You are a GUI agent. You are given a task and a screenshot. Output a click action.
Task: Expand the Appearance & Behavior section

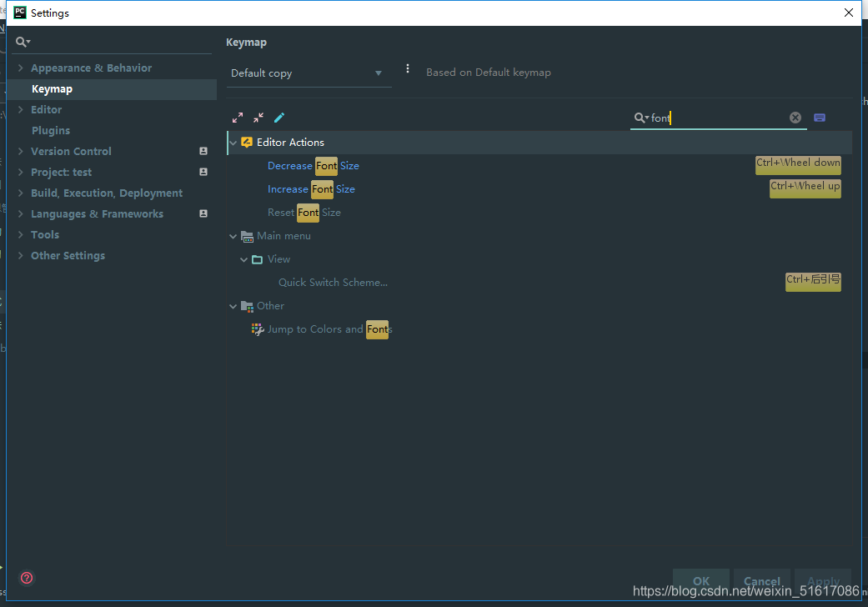pyautogui.click(x=21, y=68)
